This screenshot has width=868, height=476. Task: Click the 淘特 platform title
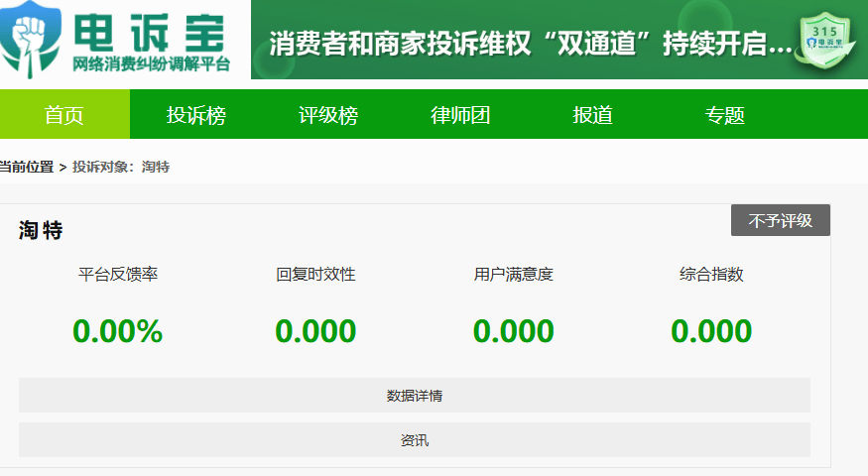pos(41,231)
